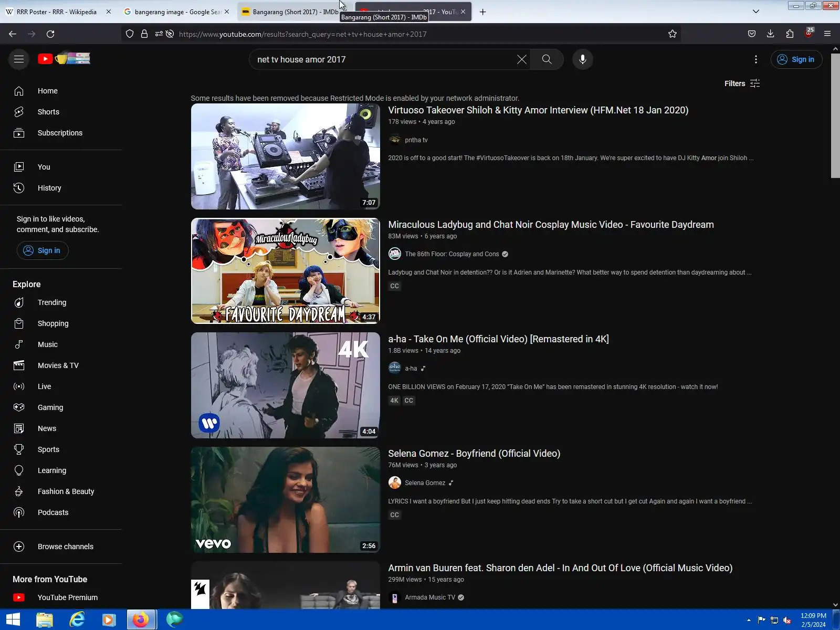This screenshot has height=630, width=840.
Task: Launch Internet Explorer from the taskbar
Action: pos(77,619)
